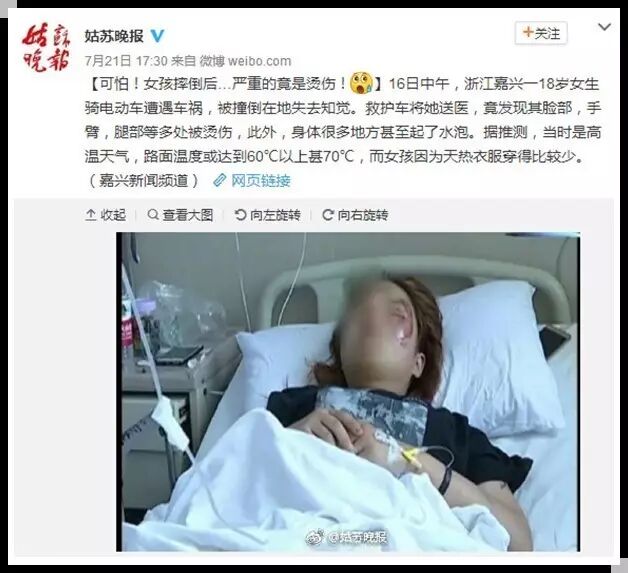Open the 微博 weibo.com source link
Screen dimensions: 628x573
click(x=245, y=61)
